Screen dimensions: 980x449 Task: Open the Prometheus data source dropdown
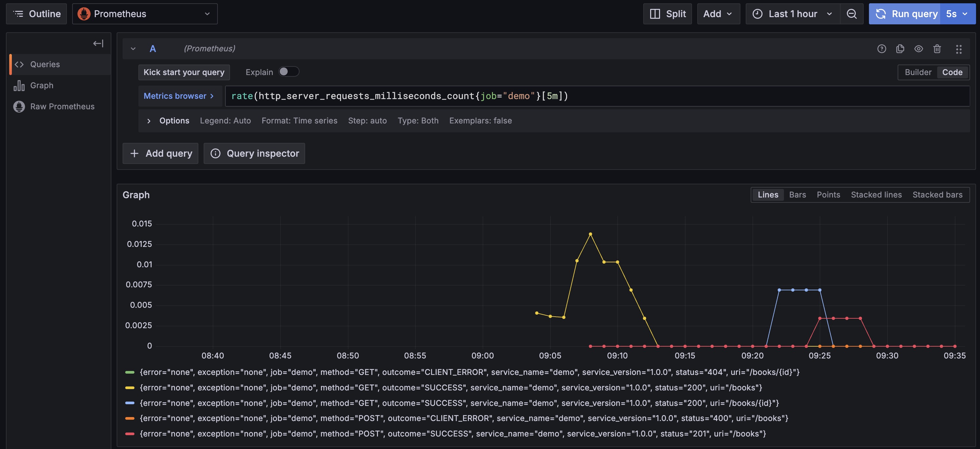point(145,14)
